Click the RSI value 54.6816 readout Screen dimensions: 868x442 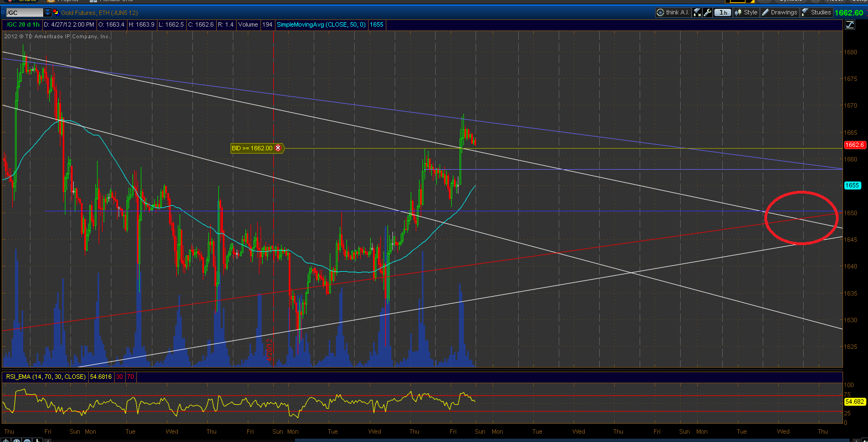tap(100, 377)
